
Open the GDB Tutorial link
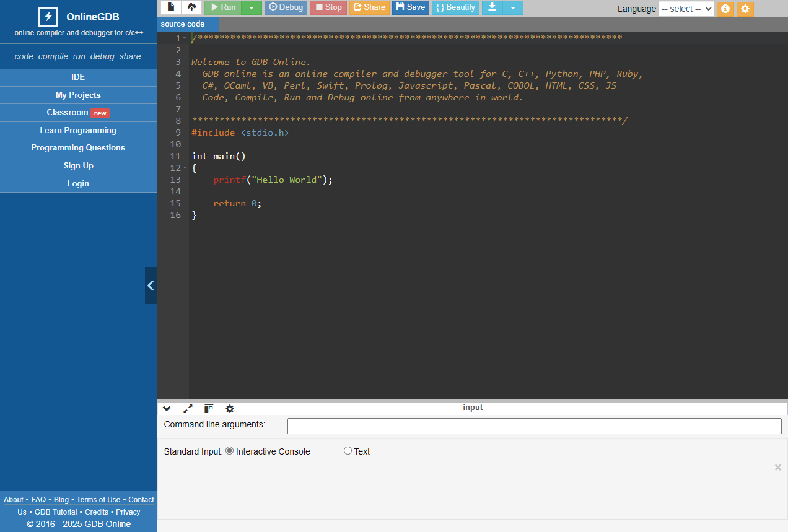coord(56,512)
